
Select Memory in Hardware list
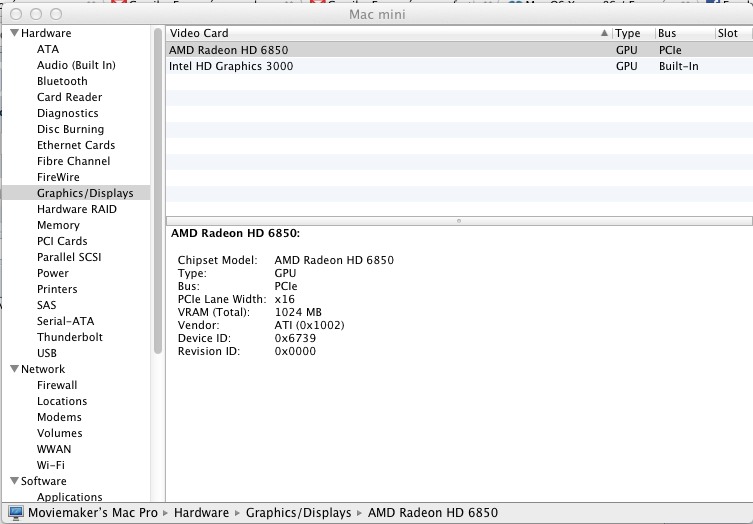[x=58, y=225]
